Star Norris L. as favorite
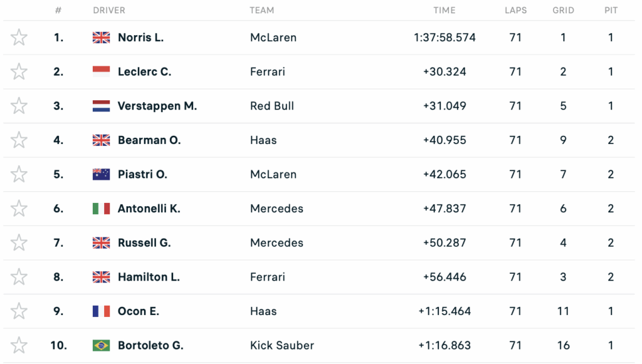Screen dimensions: 642x364 coord(19,38)
